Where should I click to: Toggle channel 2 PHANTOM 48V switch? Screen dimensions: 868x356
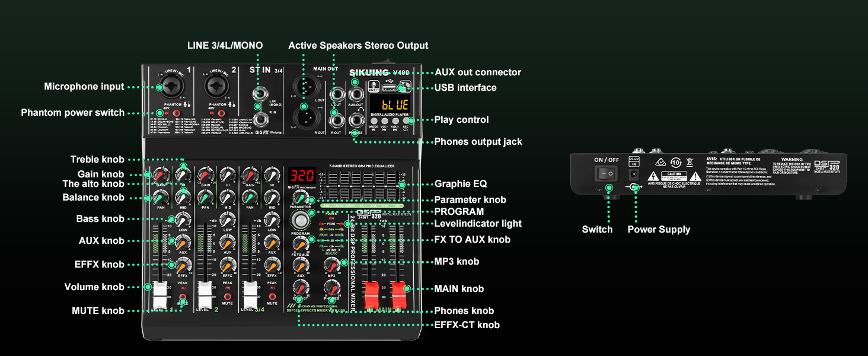click(221, 113)
